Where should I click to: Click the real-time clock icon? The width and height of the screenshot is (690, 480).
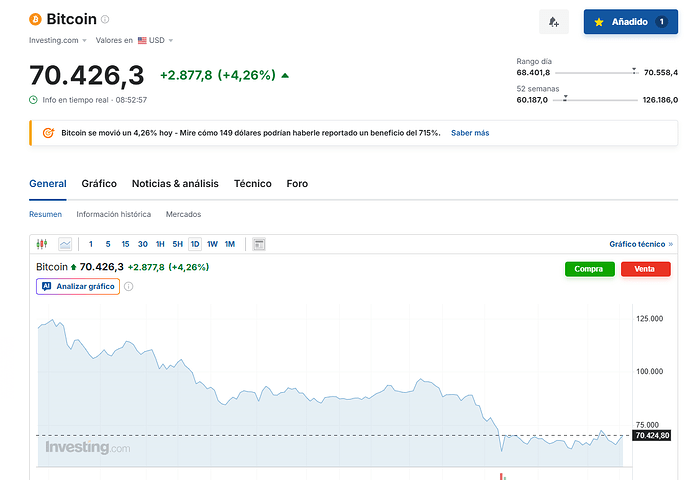(33, 100)
